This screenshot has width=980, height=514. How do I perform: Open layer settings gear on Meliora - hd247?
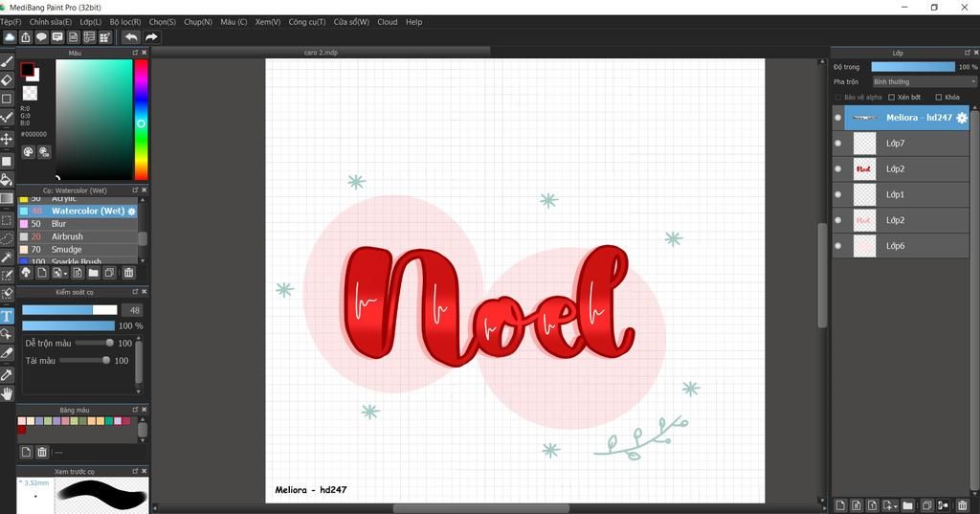point(962,118)
